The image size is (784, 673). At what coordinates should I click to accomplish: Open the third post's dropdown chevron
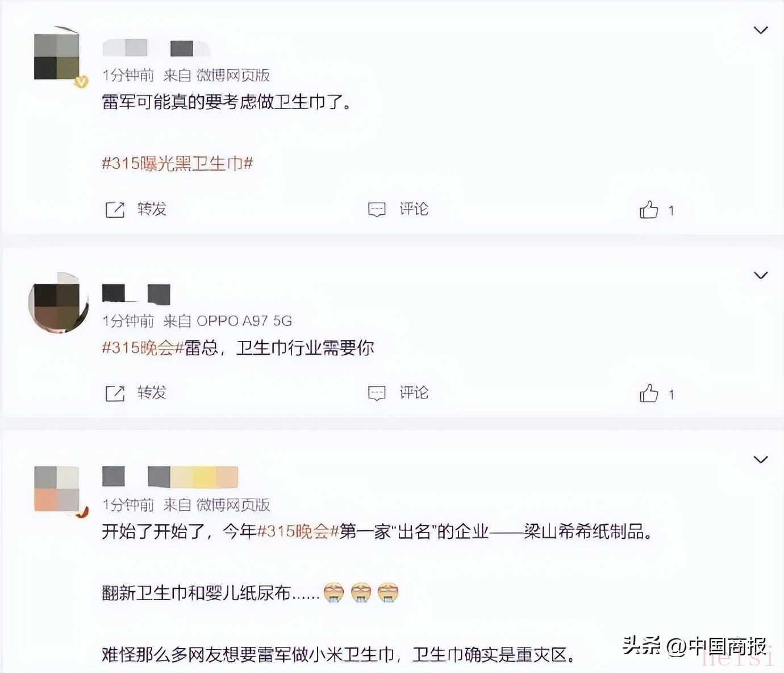(761, 459)
